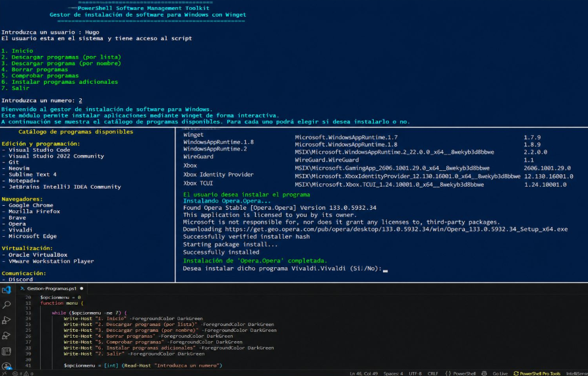Click PowerShell Pro Tools in status bar
The width and height of the screenshot is (588, 376).
pos(537,373)
